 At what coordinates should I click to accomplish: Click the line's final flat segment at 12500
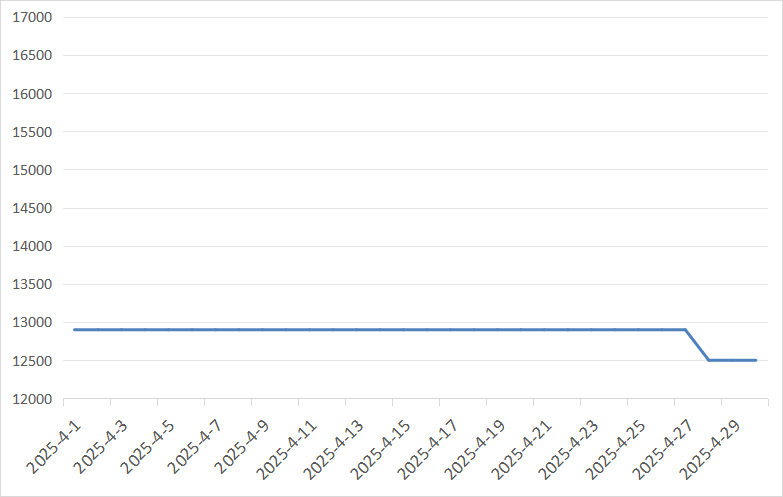pos(733,360)
